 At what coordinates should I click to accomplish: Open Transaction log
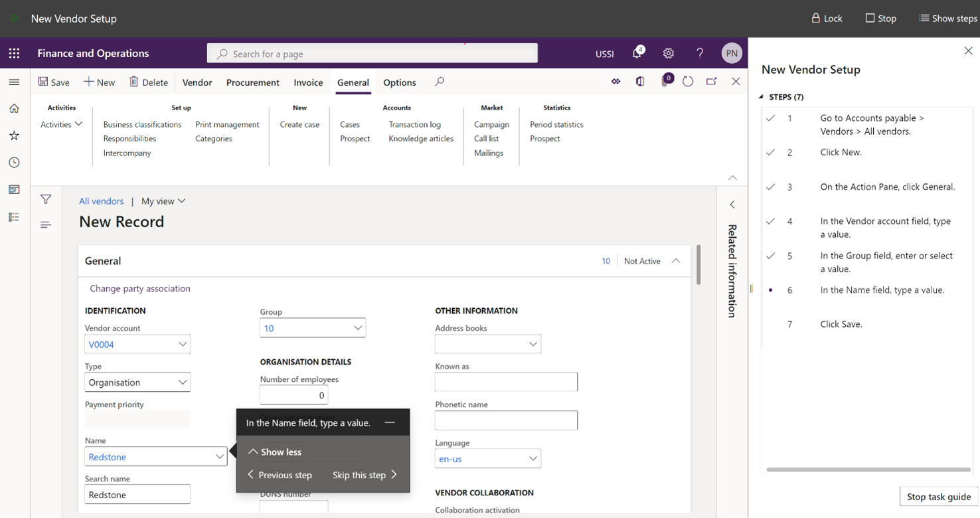(415, 124)
